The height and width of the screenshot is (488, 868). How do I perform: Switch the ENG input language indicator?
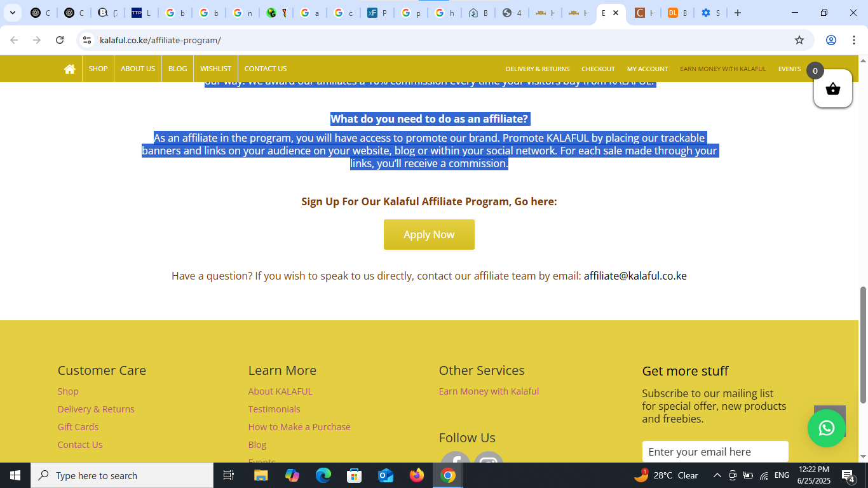click(782, 475)
